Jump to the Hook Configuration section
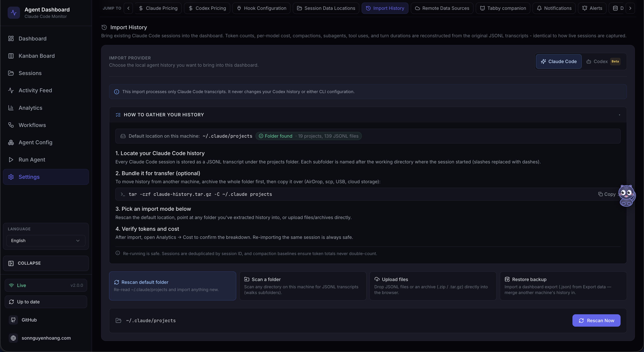This screenshot has width=644, height=352. click(261, 8)
